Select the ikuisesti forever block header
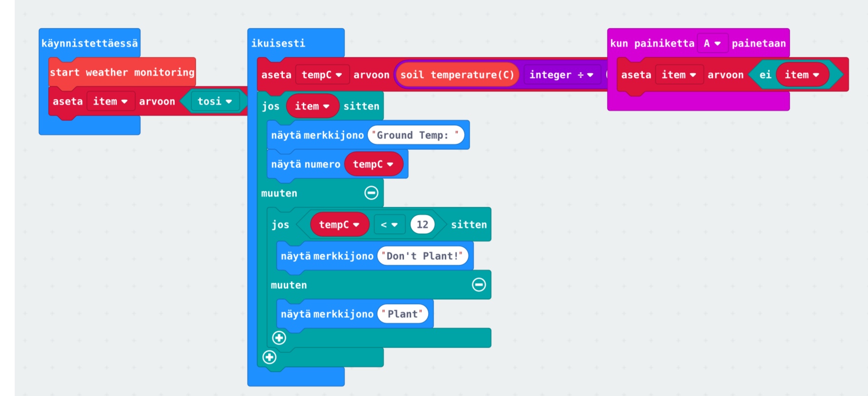The width and height of the screenshot is (868, 396). [278, 43]
